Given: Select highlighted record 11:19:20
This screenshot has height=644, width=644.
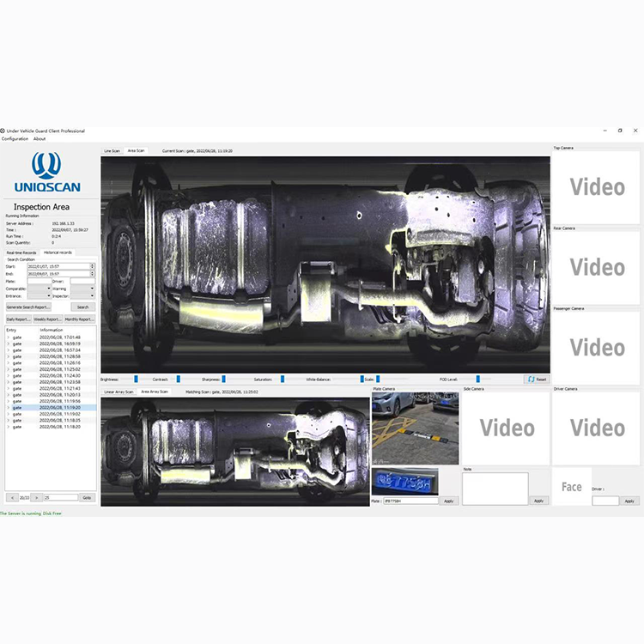Looking at the screenshot, I should coord(51,408).
